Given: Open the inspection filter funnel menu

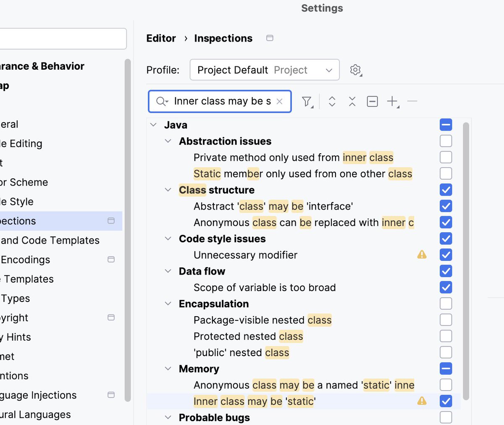Looking at the screenshot, I should click(307, 102).
